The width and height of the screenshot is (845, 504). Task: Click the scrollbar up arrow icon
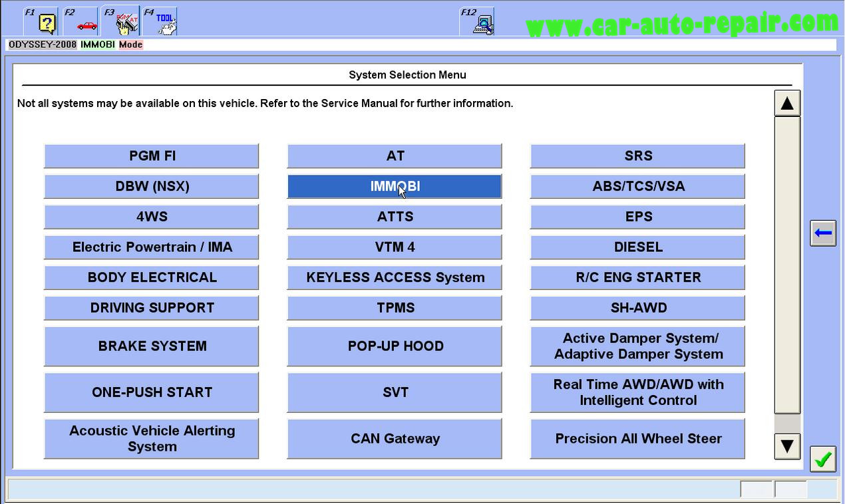tap(787, 103)
